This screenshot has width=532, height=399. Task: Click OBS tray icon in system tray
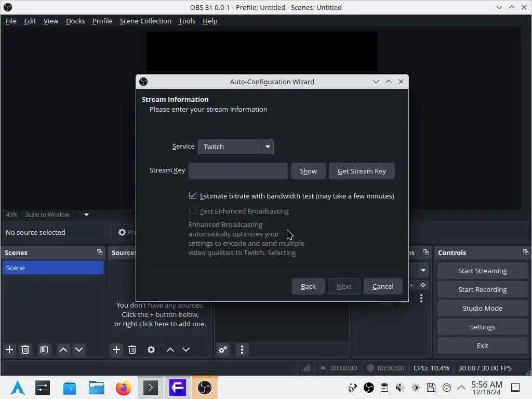369,388
